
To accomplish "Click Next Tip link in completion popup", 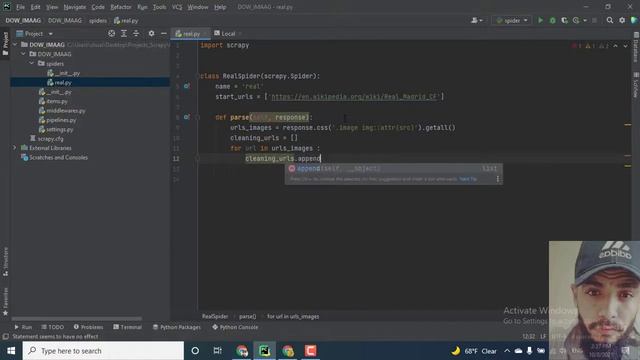I will pos(468,179).
